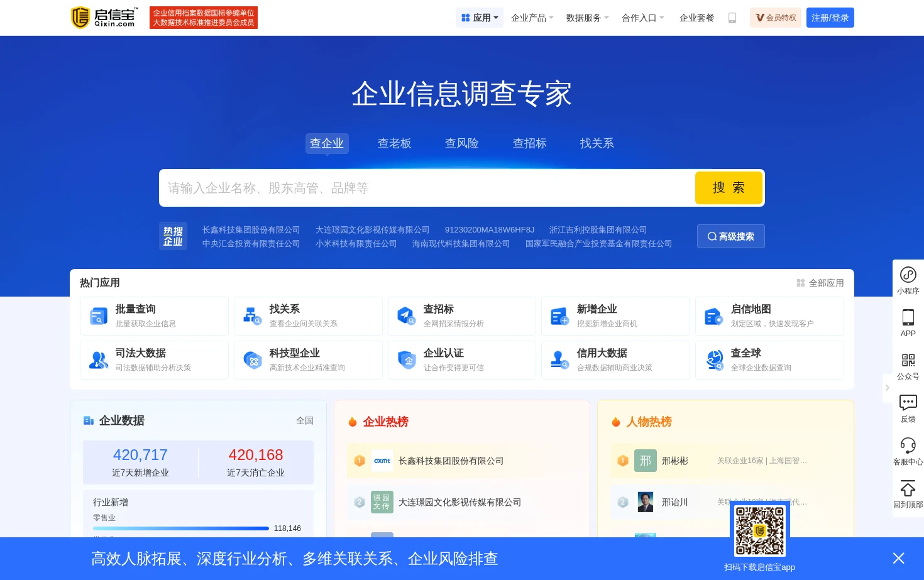Open the 企业认证 app icon
924x580 pixels.
pyautogui.click(x=407, y=360)
